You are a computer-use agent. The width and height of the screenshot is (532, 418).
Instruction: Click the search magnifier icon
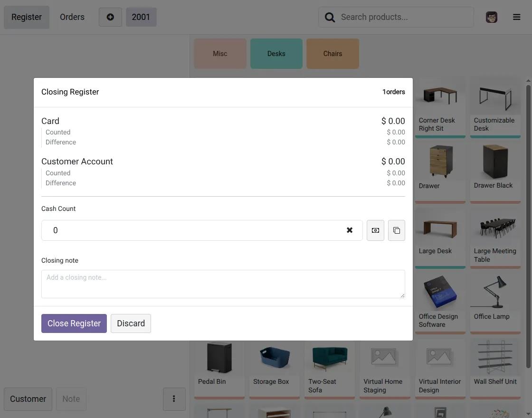point(330,17)
